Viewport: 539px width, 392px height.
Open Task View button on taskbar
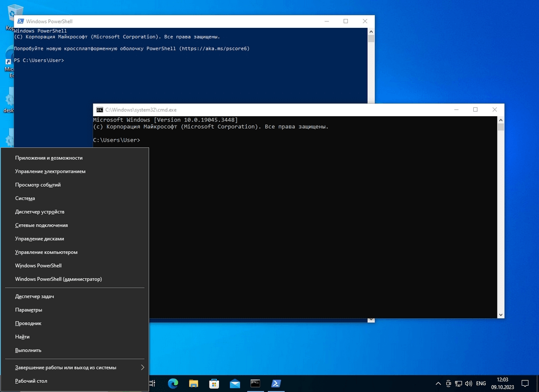click(152, 384)
